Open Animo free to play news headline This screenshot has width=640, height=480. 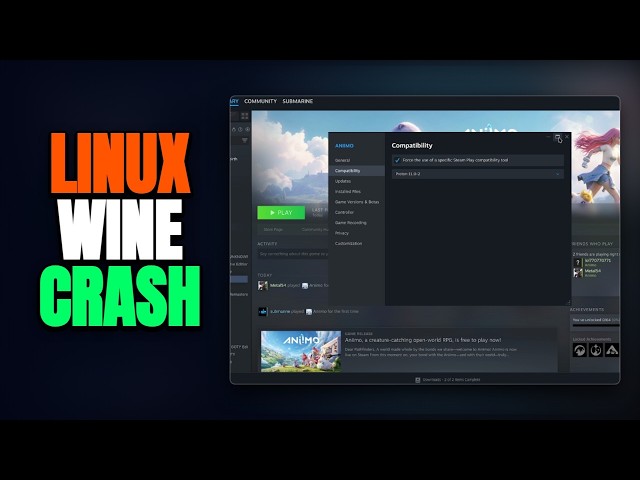423,340
